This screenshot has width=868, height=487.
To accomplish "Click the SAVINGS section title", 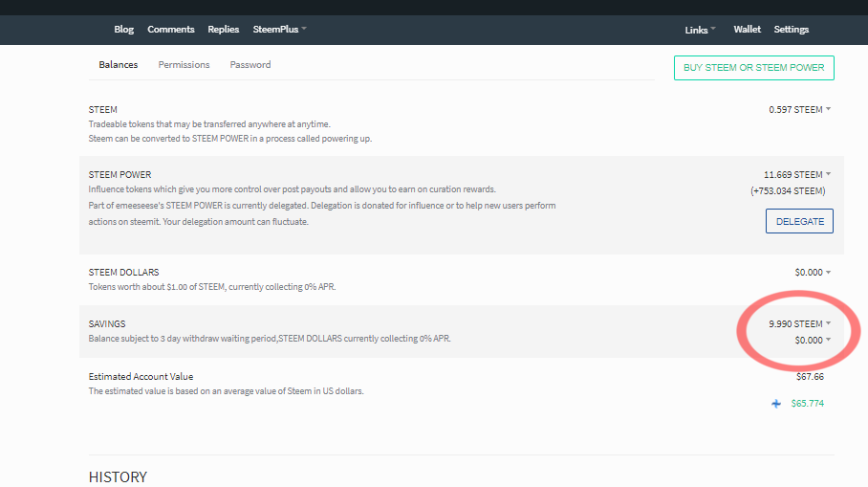I will tap(107, 324).
